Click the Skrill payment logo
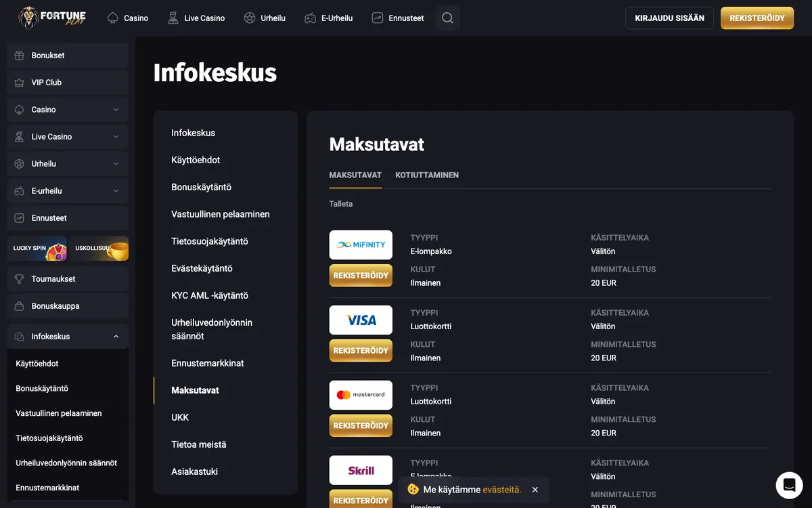 [361, 470]
